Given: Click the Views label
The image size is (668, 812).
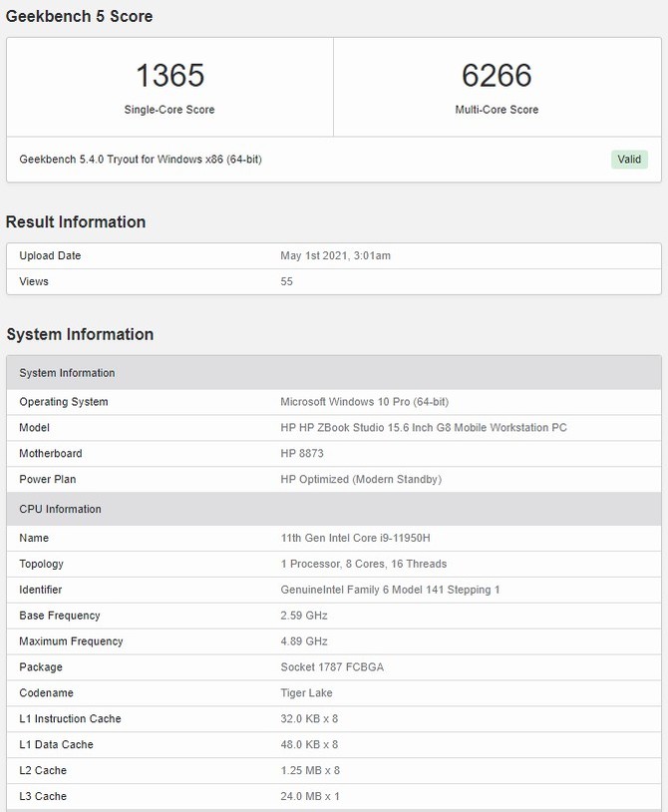Looking at the screenshot, I should pos(34,281).
